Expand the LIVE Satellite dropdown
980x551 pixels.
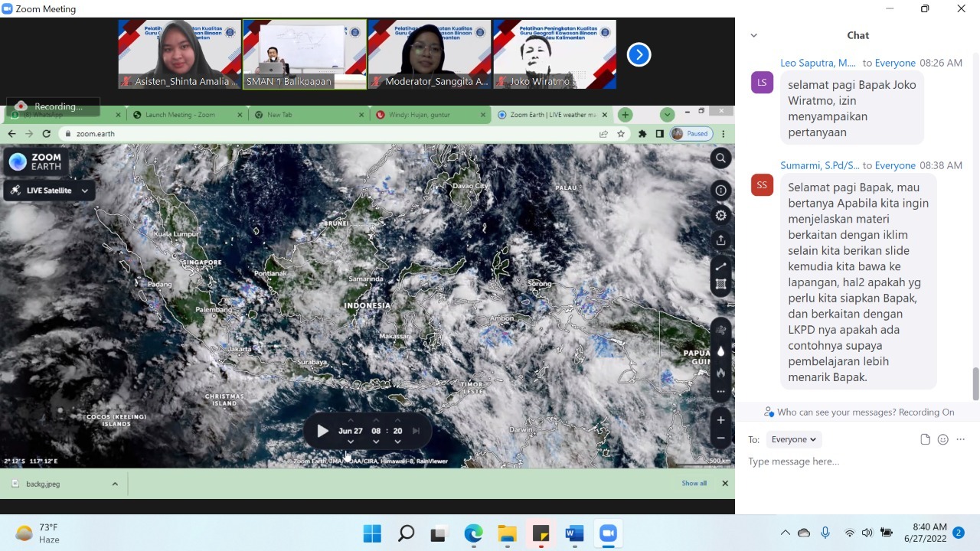[x=50, y=191]
